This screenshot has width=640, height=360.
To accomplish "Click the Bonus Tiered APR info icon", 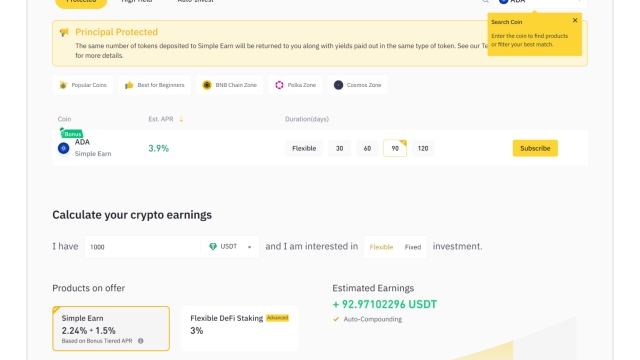I will [x=140, y=341].
